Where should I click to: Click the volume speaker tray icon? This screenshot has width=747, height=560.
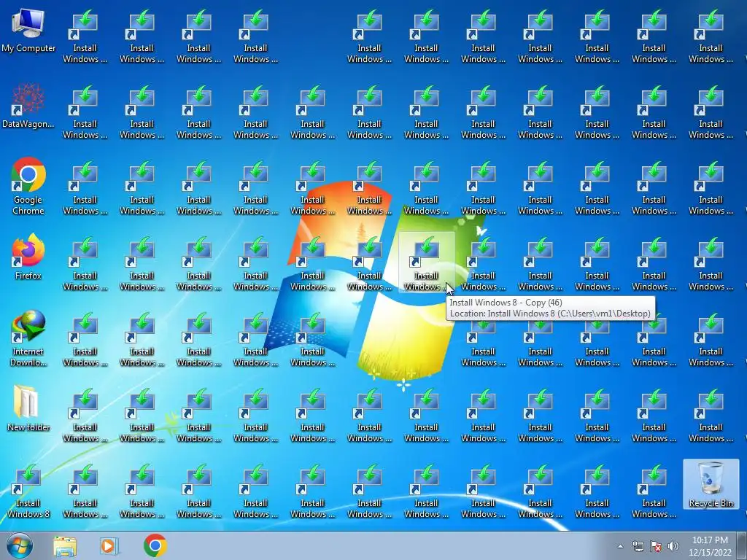[x=673, y=546]
